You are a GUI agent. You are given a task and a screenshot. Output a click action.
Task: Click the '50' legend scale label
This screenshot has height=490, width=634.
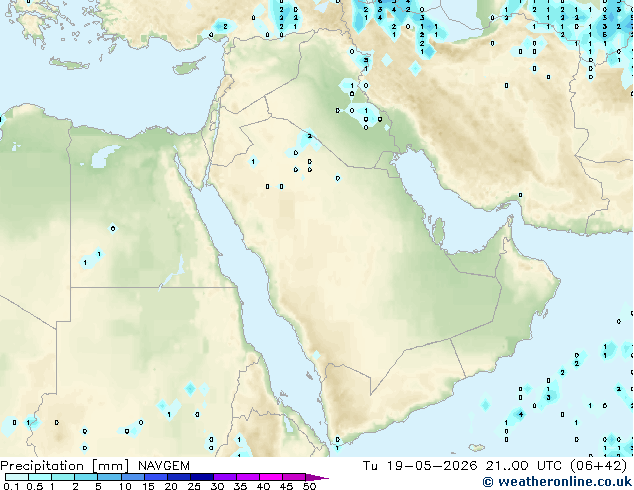pyautogui.click(x=309, y=486)
